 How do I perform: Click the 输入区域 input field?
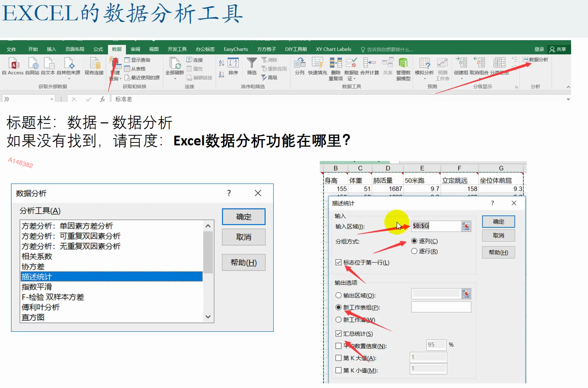[436, 226]
